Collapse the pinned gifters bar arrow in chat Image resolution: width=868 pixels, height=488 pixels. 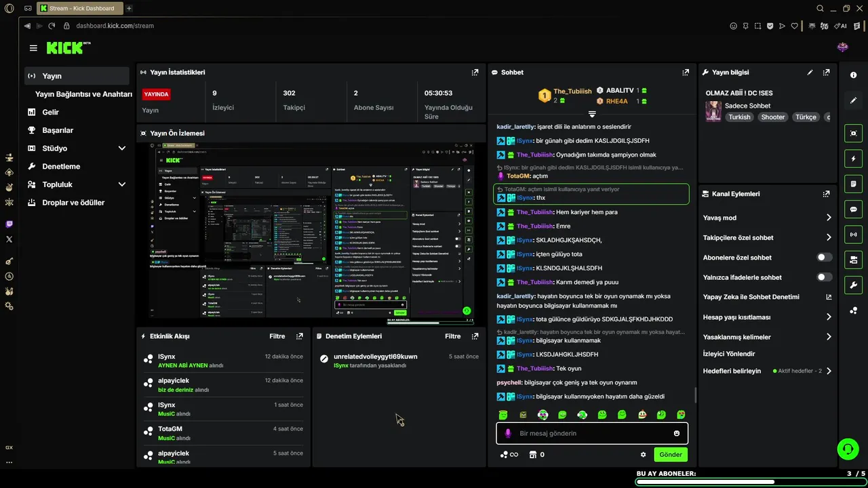(x=592, y=114)
